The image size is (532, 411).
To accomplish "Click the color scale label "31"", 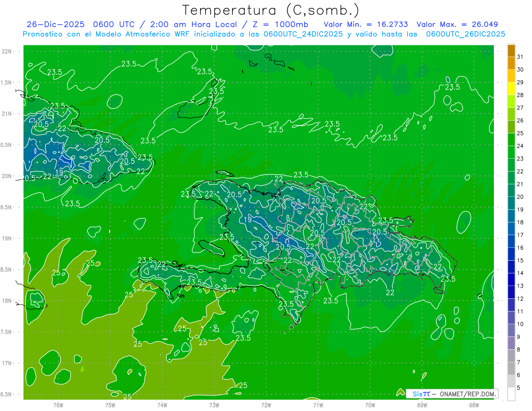I will click(520, 57).
